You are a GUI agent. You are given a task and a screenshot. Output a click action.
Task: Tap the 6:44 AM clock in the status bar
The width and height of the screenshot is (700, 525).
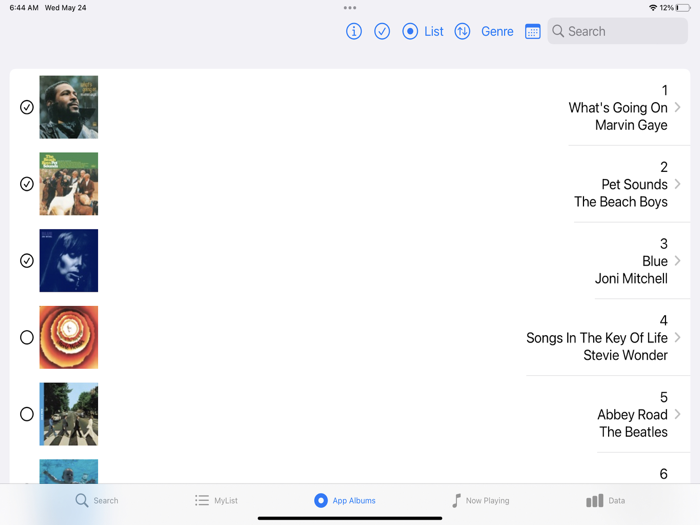click(24, 8)
